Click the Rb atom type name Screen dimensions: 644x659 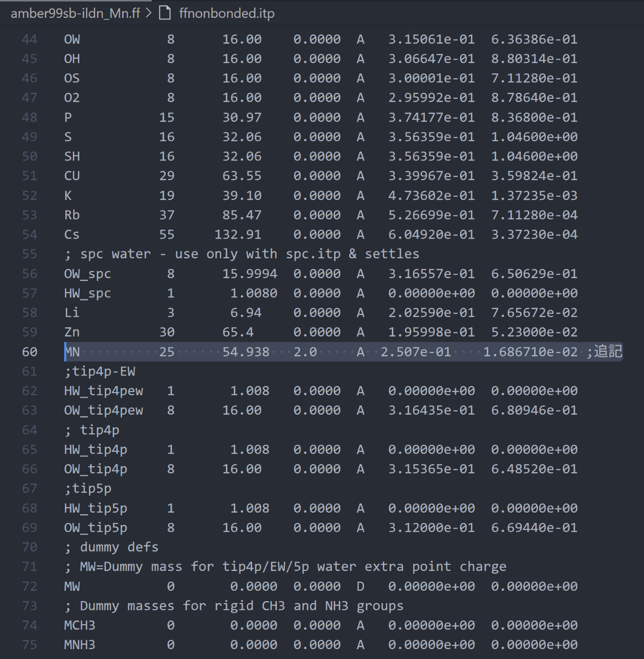72,215
